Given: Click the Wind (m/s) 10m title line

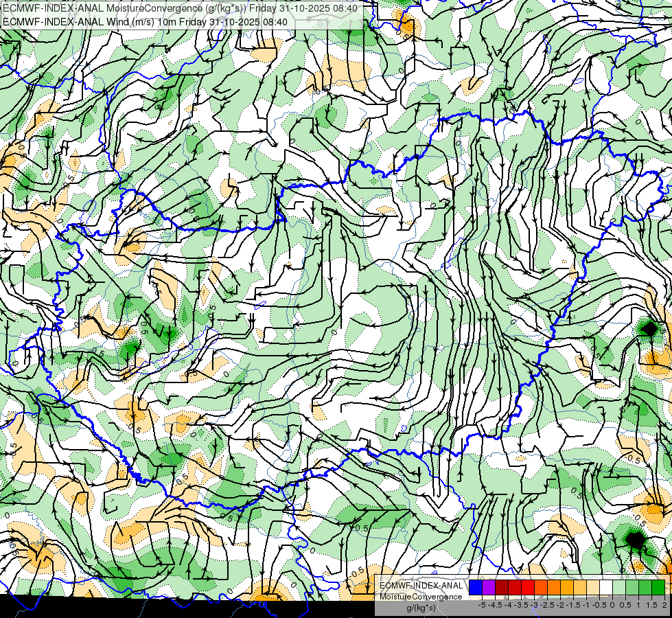Looking at the screenshot, I should tap(145, 22).
